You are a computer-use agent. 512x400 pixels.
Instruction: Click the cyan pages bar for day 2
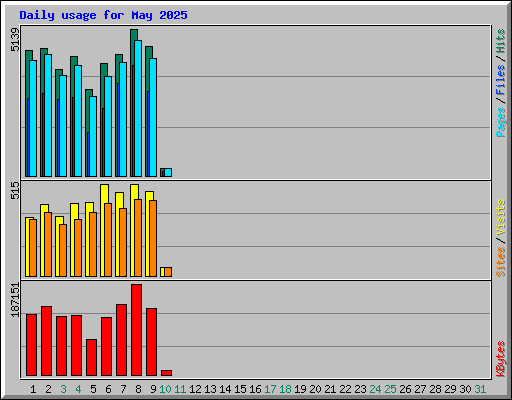(48, 115)
